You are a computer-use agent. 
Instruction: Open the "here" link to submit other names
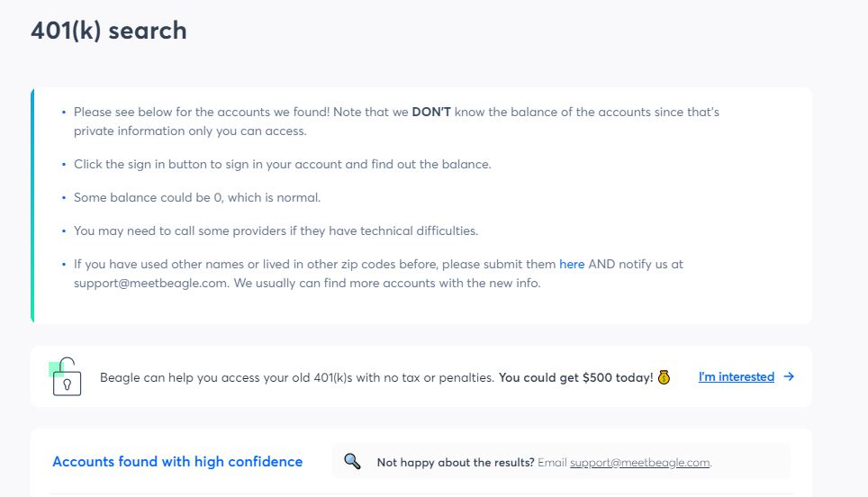click(572, 265)
